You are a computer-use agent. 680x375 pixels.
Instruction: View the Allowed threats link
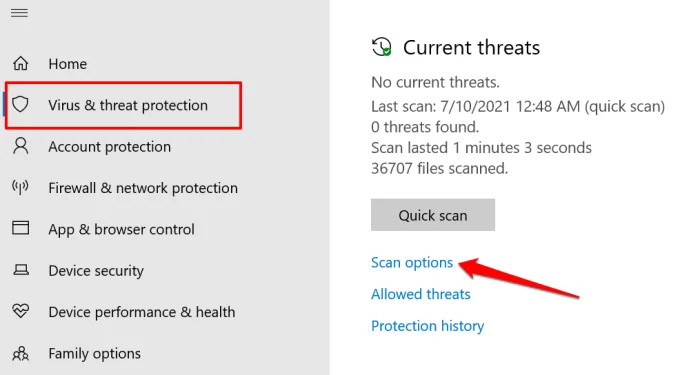tap(421, 294)
